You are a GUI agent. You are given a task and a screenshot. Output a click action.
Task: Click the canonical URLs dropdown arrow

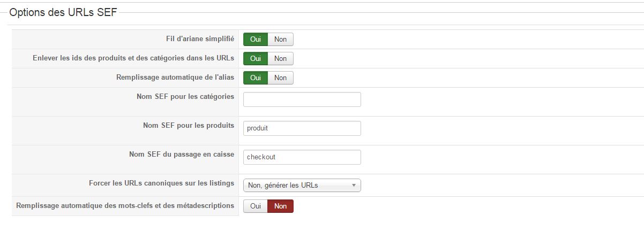[354, 186]
